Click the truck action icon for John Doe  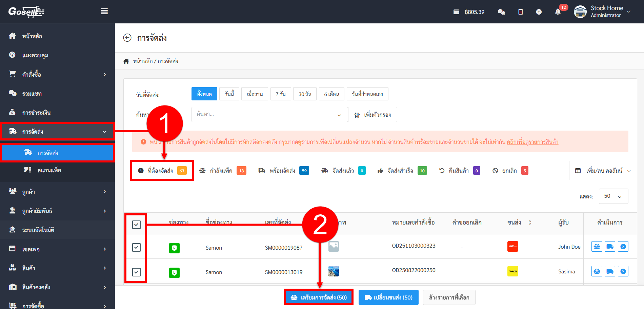coord(610,247)
